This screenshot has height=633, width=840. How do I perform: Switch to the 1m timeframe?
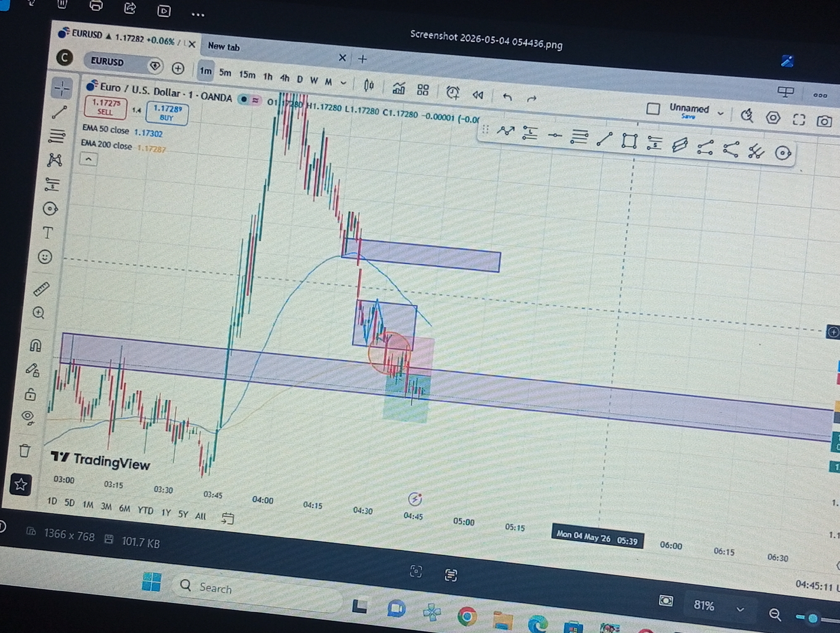[x=205, y=71]
